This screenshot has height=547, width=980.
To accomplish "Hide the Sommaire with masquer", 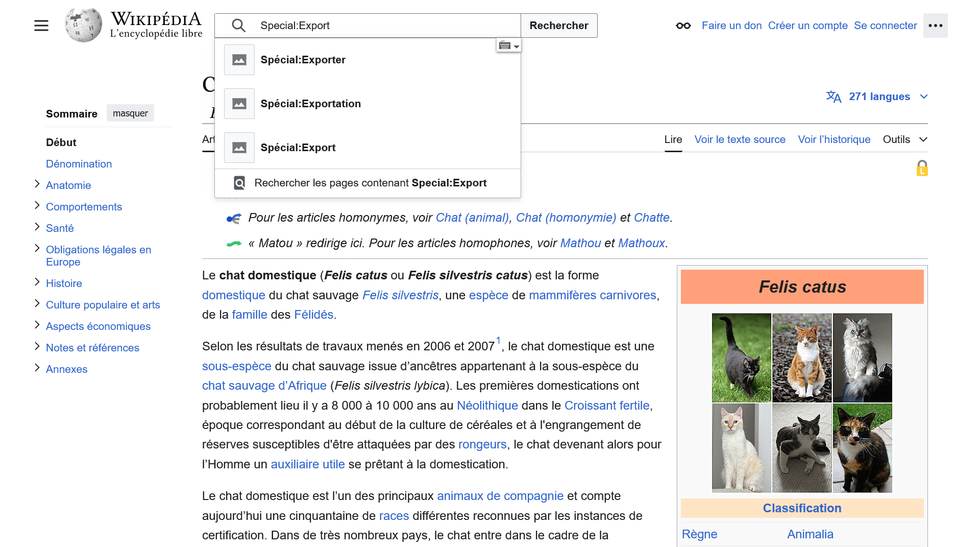I will pyautogui.click(x=130, y=113).
